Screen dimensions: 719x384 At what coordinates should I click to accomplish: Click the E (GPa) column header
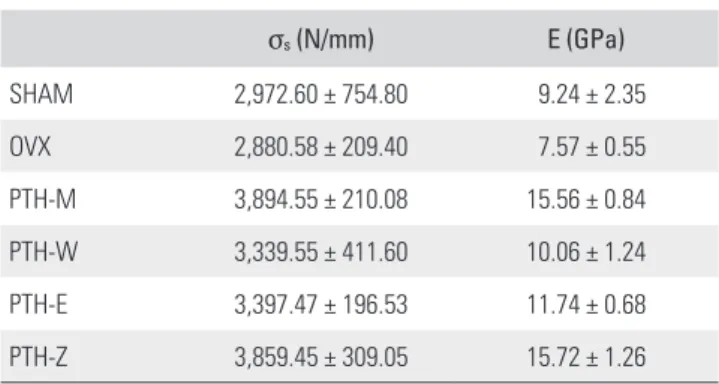586,40
